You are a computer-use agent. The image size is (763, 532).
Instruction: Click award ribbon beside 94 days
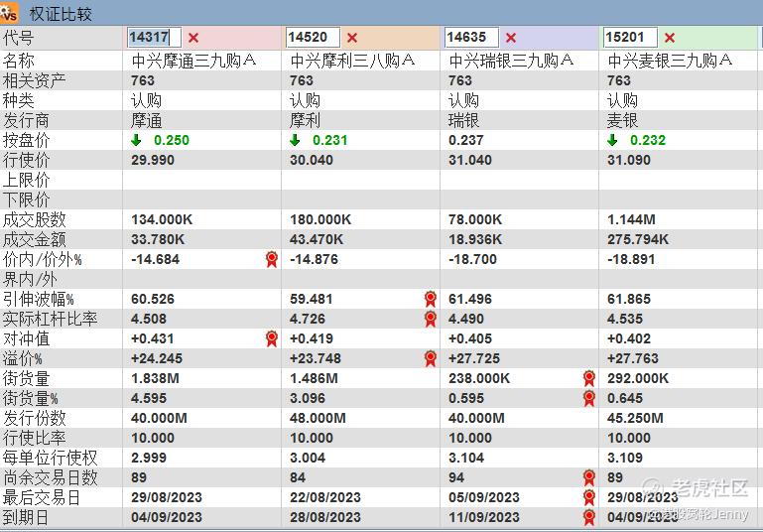pos(588,478)
